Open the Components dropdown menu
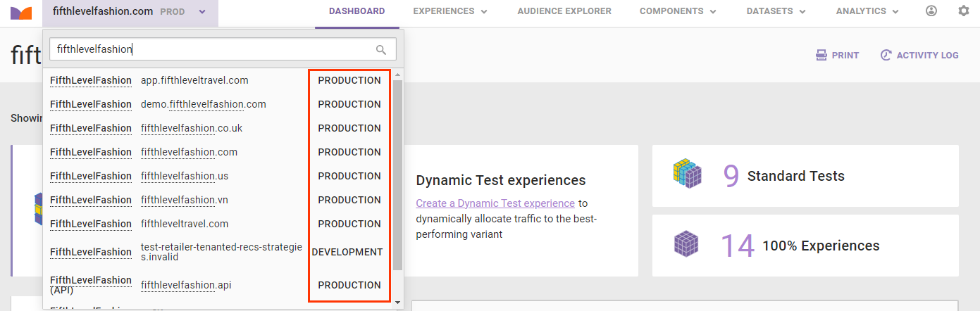Image resolution: width=980 pixels, height=311 pixels. (x=678, y=12)
